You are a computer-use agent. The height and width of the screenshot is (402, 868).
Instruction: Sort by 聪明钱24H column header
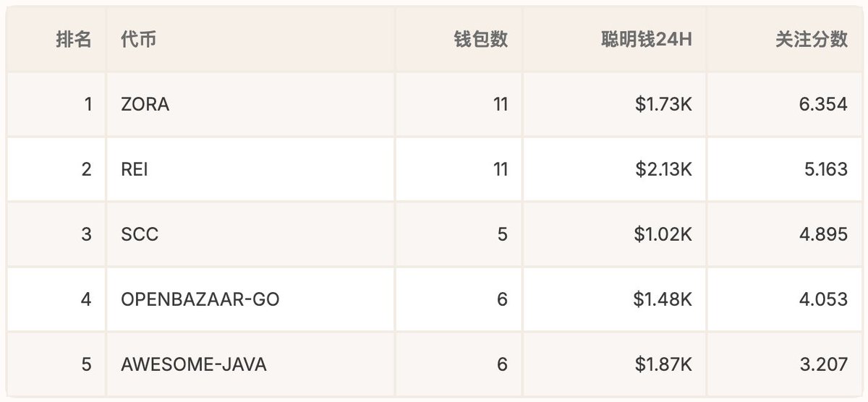tap(646, 40)
